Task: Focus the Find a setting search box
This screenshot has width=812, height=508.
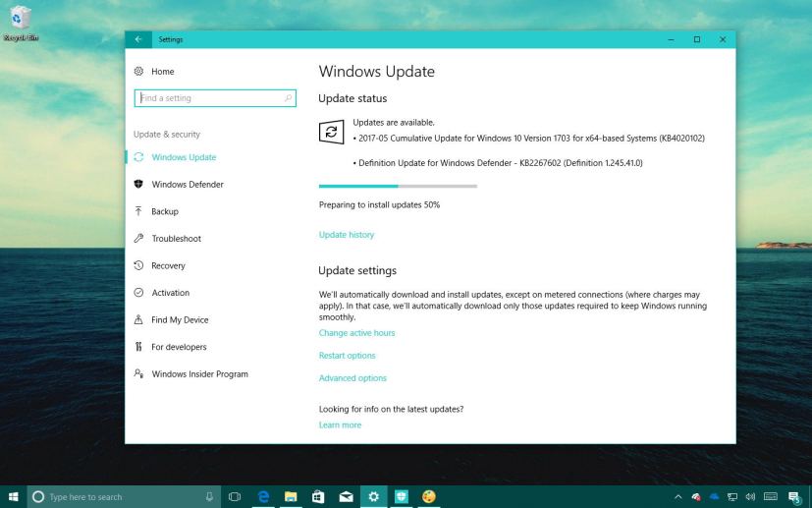Action: (215, 98)
